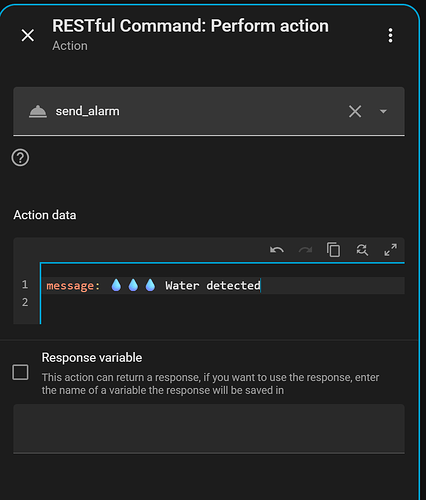
Task: Open find and replace in editor
Action: click(362, 250)
